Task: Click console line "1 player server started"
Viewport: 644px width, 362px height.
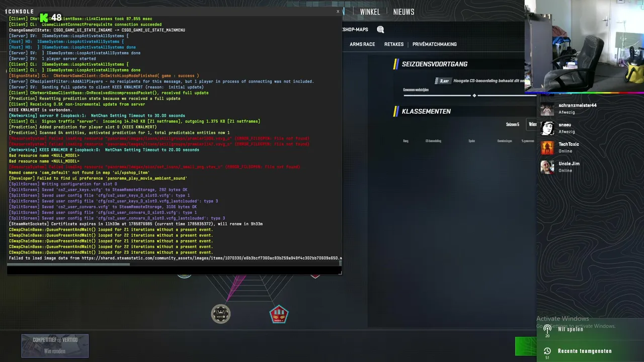Action: coord(52,58)
